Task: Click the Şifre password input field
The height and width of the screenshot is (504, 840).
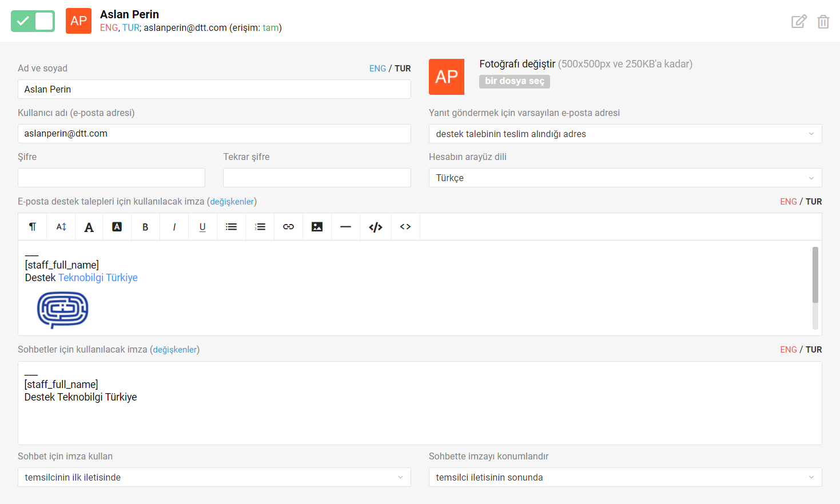Action: point(112,178)
